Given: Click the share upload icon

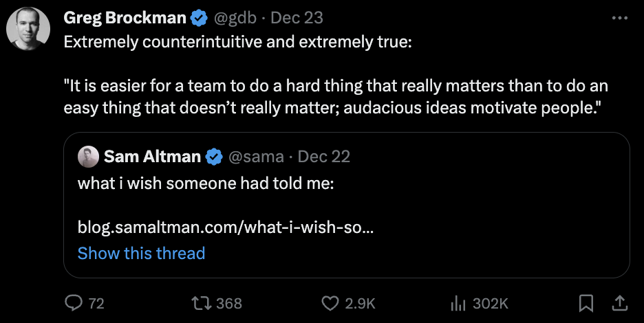Looking at the screenshot, I should [619, 302].
